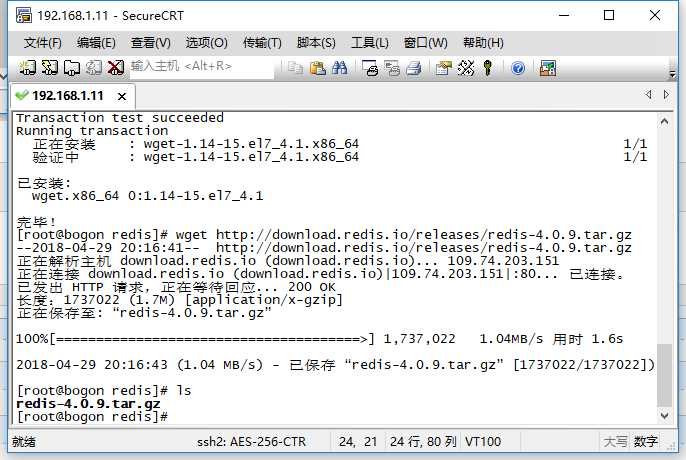
Task: Open the 窗口(W) menu
Action: pos(425,43)
